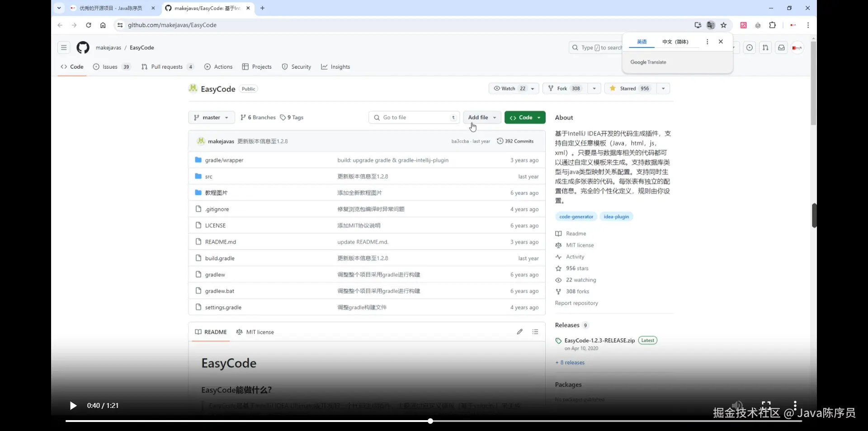Open issues icon in GitHub header
Image resolution: width=868 pixels, height=431 pixels.
pos(750,47)
